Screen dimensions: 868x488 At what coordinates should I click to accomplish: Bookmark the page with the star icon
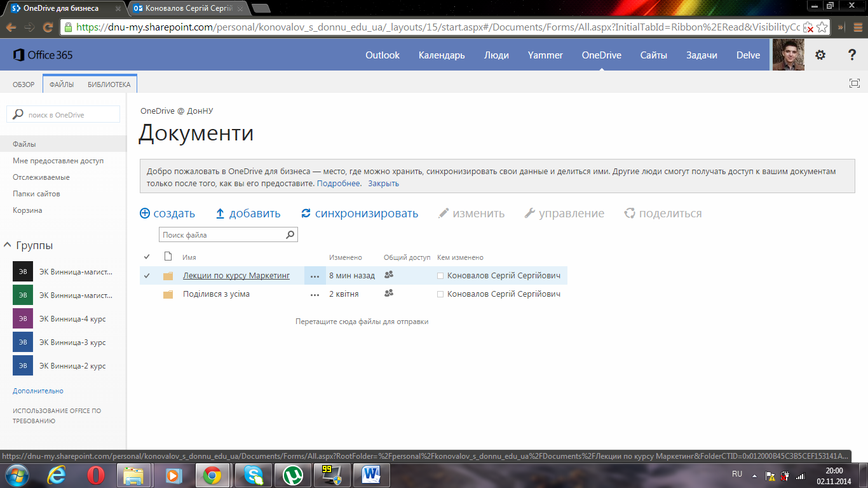pos(822,27)
